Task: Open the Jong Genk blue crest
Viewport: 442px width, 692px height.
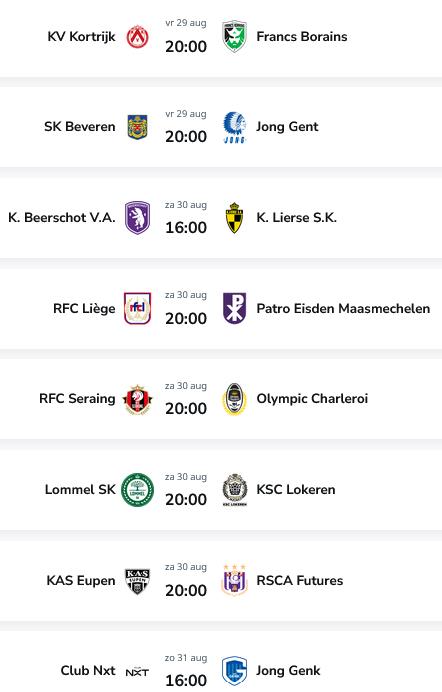Action: tap(234, 671)
